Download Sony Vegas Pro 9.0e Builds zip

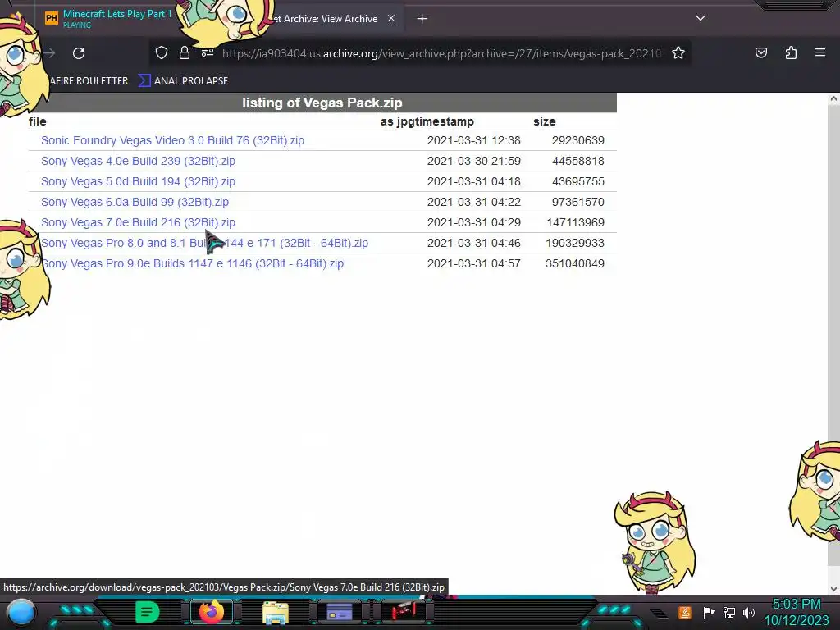pyautogui.click(x=192, y=263)
